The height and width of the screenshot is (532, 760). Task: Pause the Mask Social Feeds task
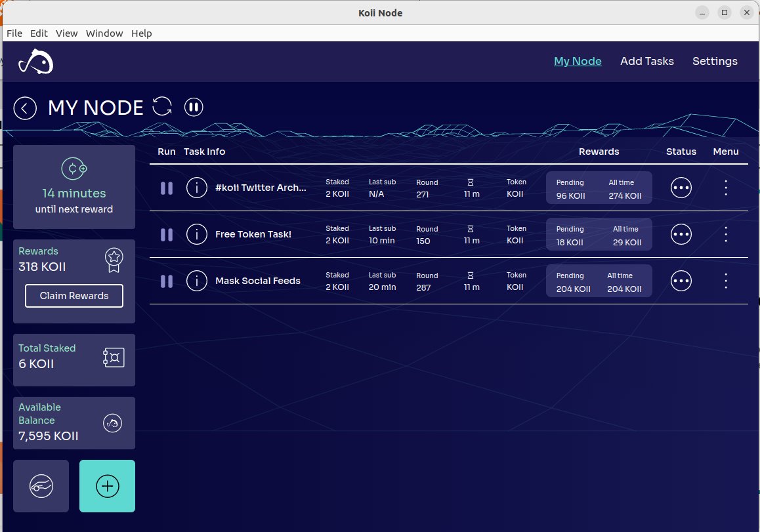(166, 281)
